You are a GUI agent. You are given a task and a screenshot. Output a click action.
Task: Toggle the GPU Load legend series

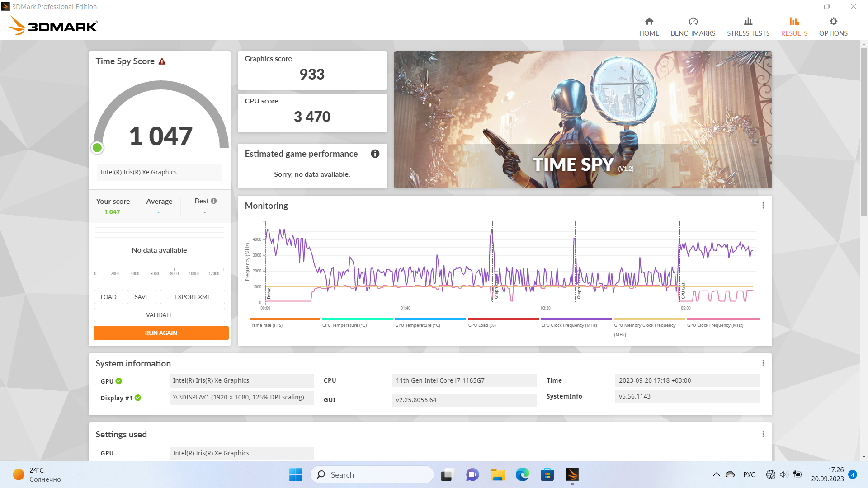481,325
